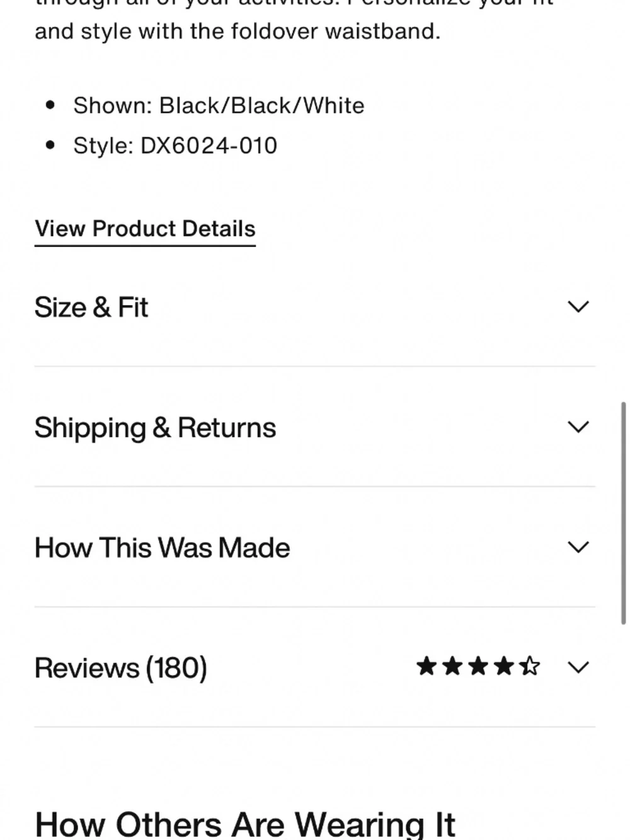Viewport: 630px width, 840px height.
Task: Click the first filled rating star
Action: [x=427, y=666]
